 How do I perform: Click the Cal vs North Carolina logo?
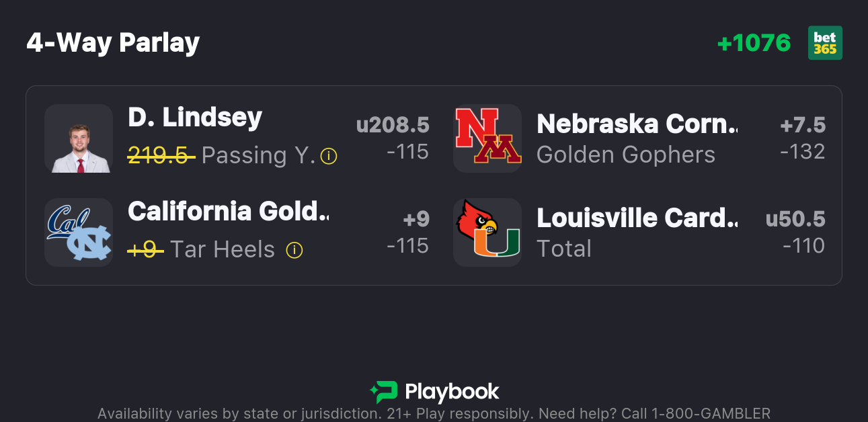[x=78, y=233]
